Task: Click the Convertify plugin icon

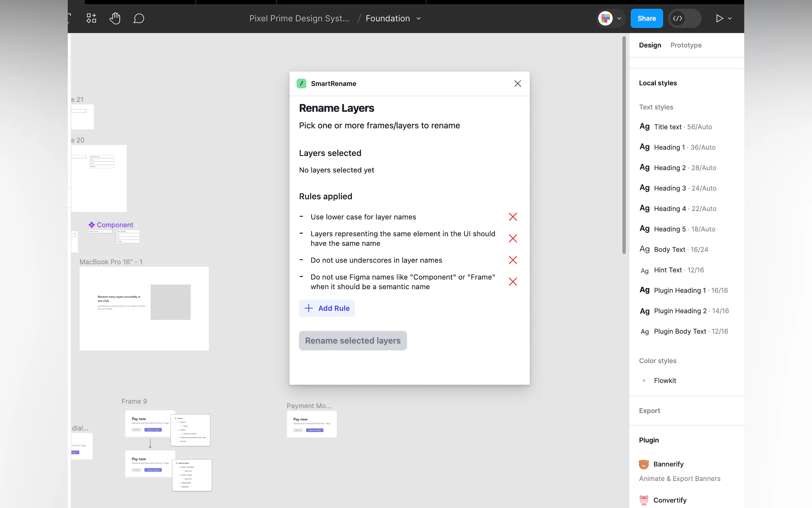Action: 644,500
